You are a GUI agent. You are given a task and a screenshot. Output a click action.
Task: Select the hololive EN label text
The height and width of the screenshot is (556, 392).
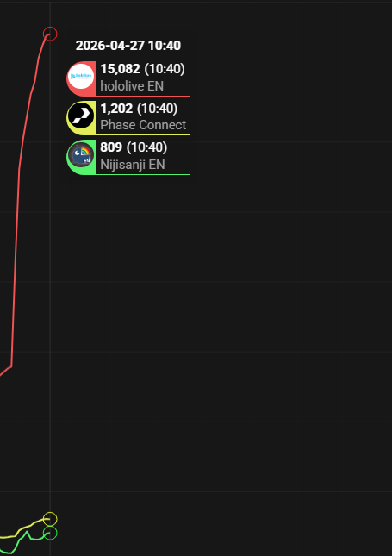(132, 86)
